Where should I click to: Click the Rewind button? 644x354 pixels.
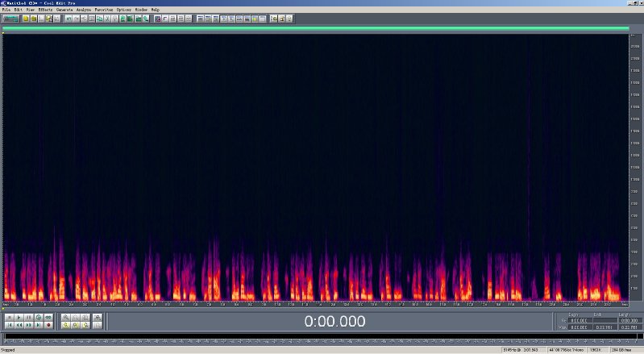click(x=19, y=325)
